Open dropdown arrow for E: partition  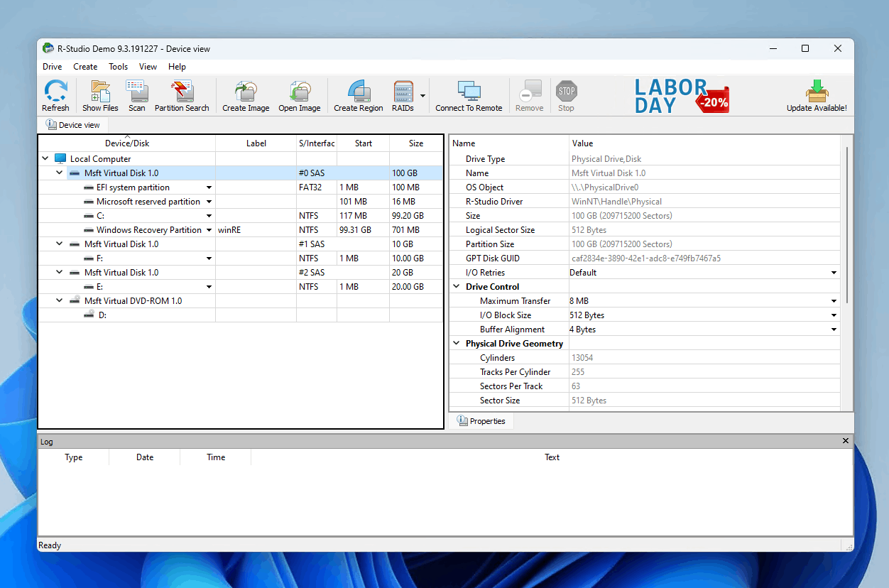pos(209,287)
